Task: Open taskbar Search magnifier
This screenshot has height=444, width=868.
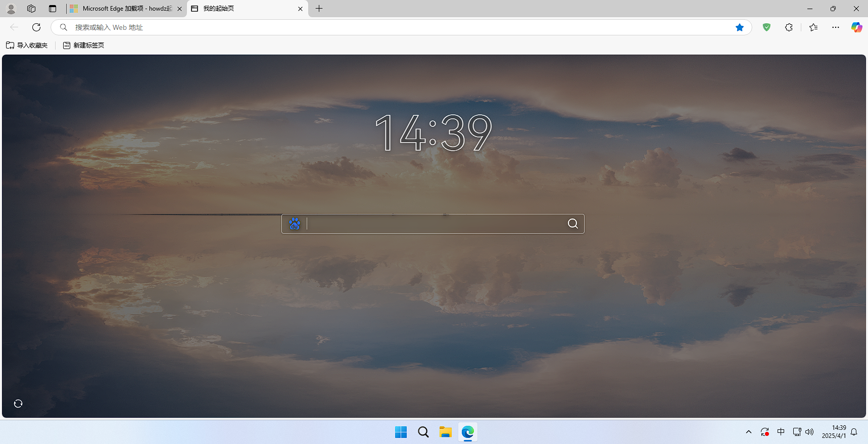Action: (x=423, y=432)
